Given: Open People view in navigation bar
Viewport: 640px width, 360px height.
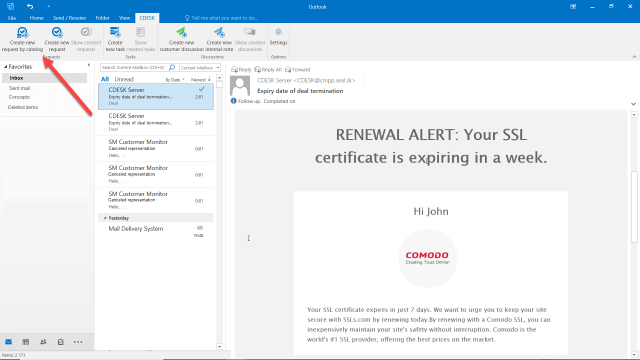Looking at the screenshot, I should click(43, 342).
